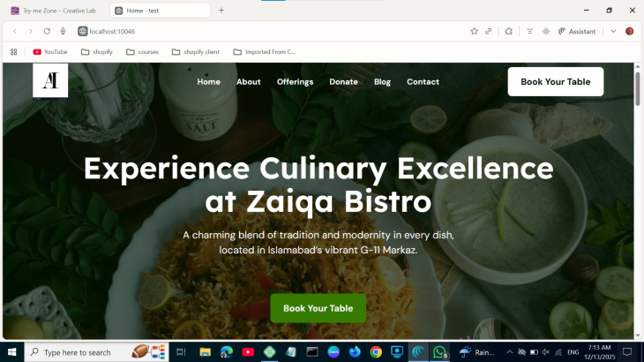The width and height of the screenshot is (644, 362).
Task: Click the green Book Your Table button
Action: (318, 308)
